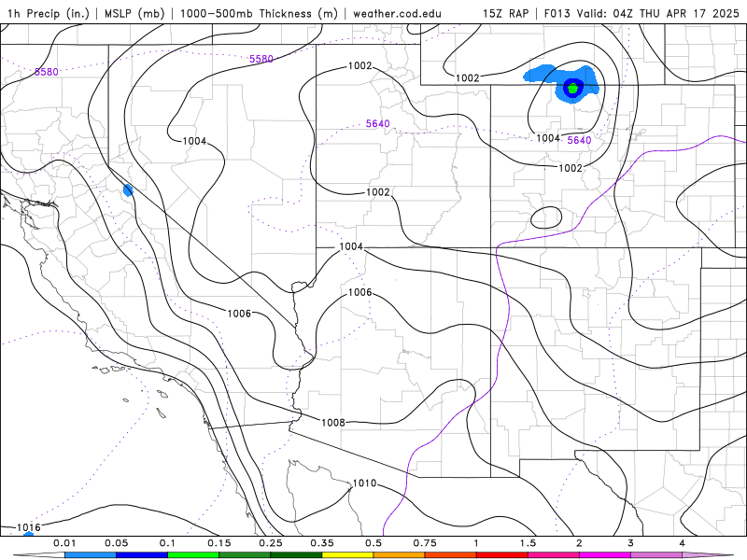Image resolution: width=747 pixels, height=560 pixels.
Task: Click the 1008 isobar label
Action: tap(333, 423)
